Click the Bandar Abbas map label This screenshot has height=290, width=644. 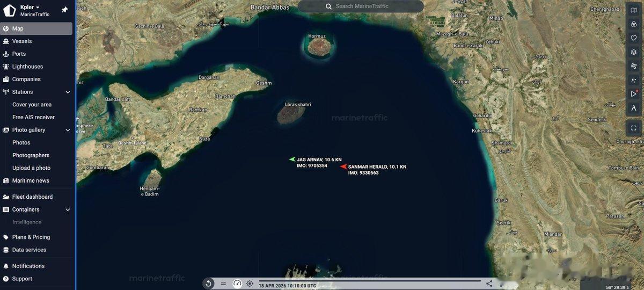270,8
